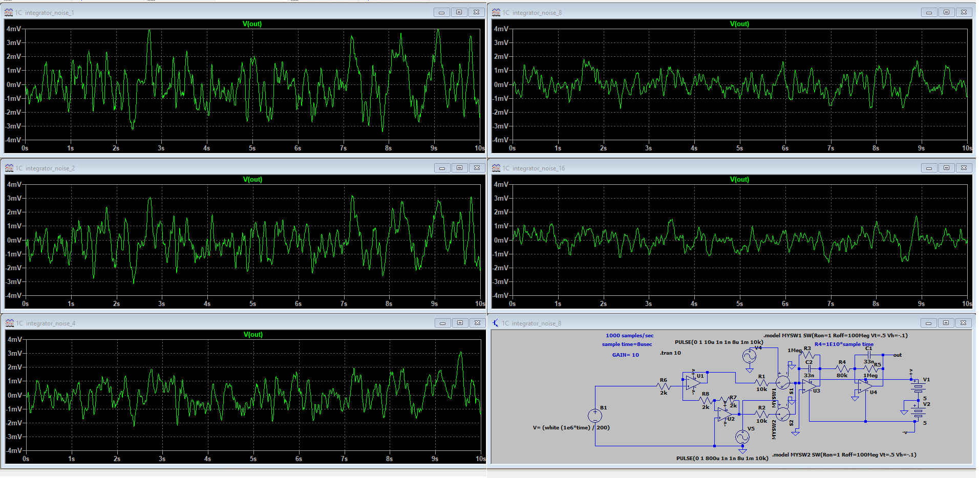Minimize the integrator_noise_8 waveform window
The height and width of the screenshot is (478, 980).
click(x=928, y=12)
